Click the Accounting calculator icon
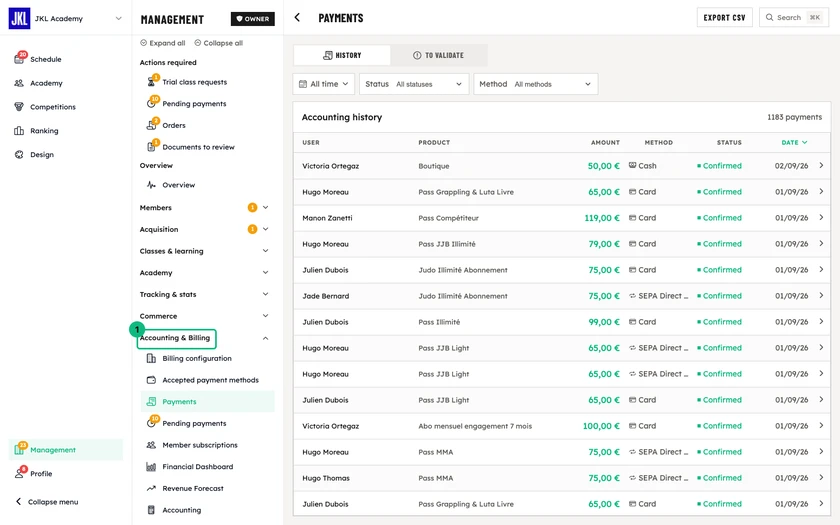The height and width of the screenshot is (525, 840). point(152,510)
